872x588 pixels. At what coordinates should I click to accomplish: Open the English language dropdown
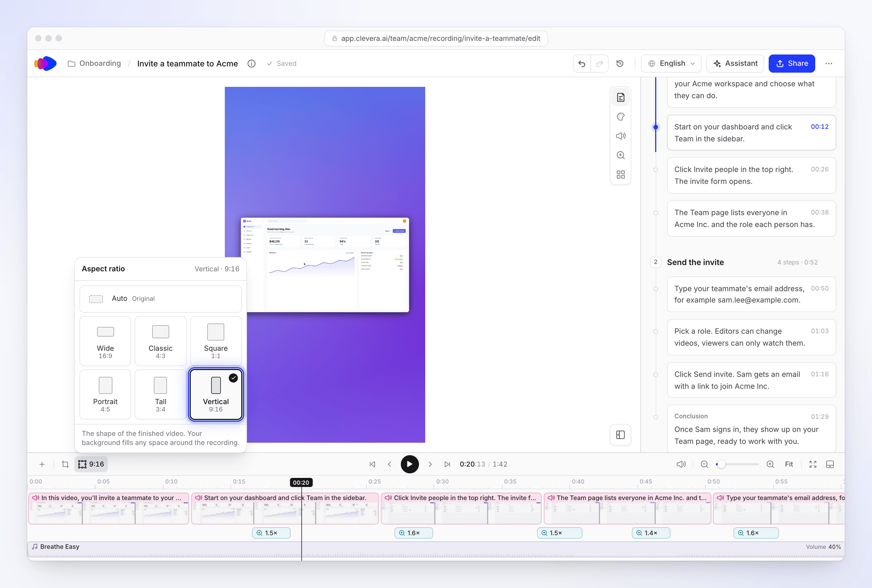point(671,63)
